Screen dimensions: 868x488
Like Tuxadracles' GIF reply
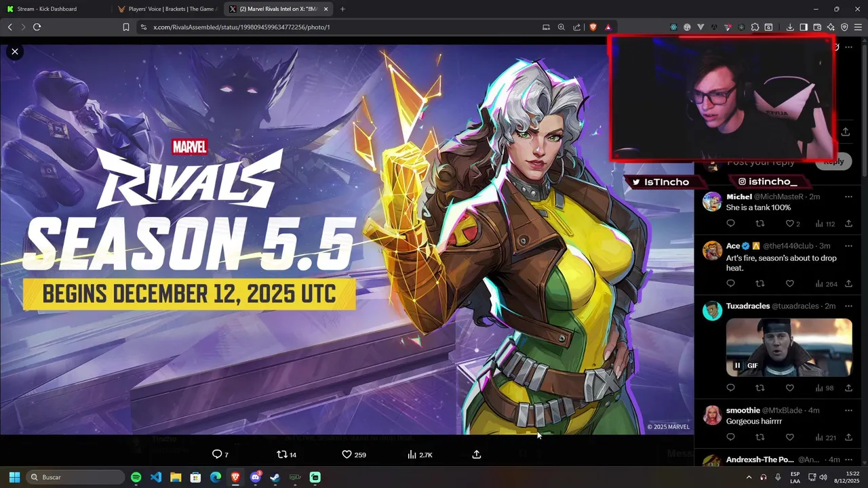pos(789,388)
